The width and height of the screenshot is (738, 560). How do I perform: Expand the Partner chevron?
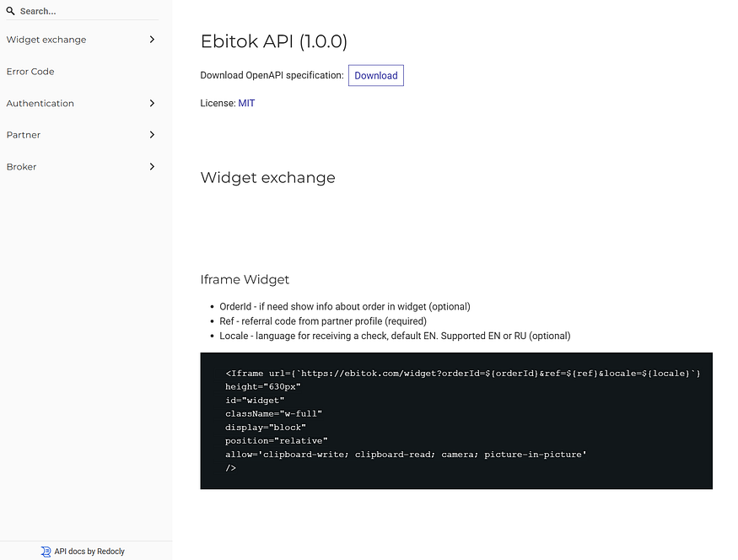tap(152, 135)
